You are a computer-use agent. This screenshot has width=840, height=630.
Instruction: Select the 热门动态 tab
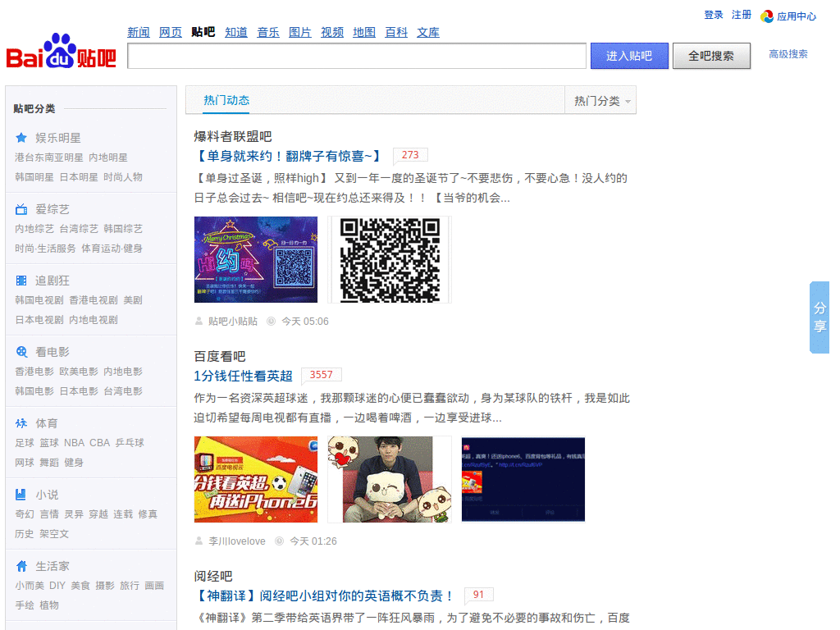point(226,100)
